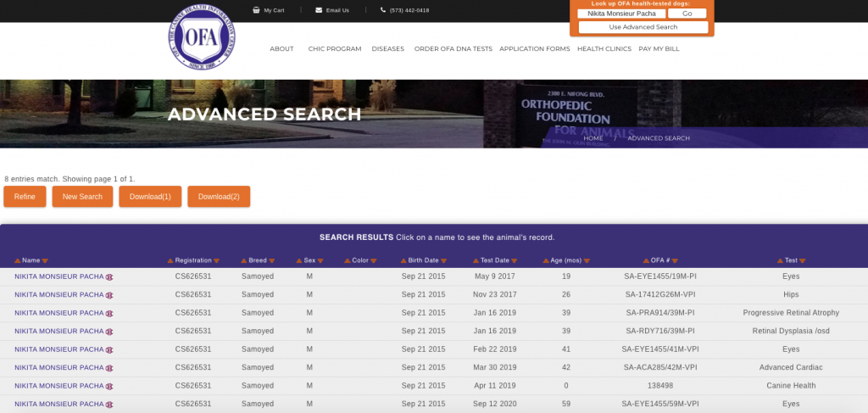
Task: Sort Registration descending with down arrow
Action: pos(216,260)
